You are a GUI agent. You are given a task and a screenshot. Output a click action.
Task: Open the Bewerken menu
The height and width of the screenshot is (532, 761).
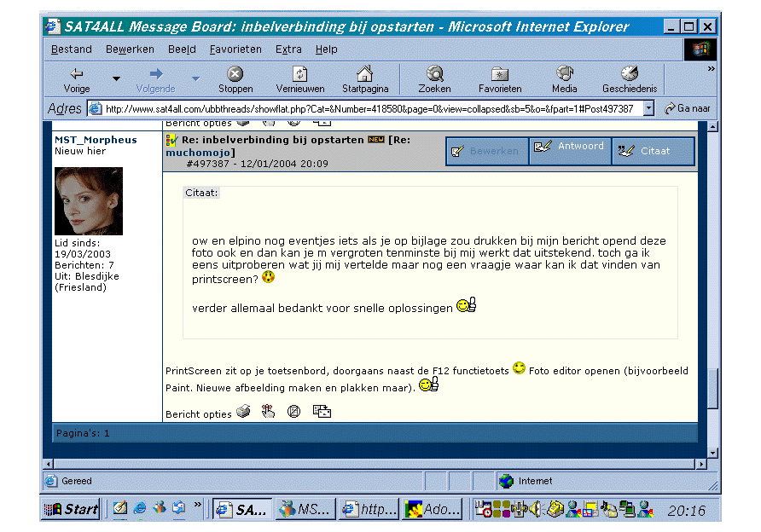[130, 49]
